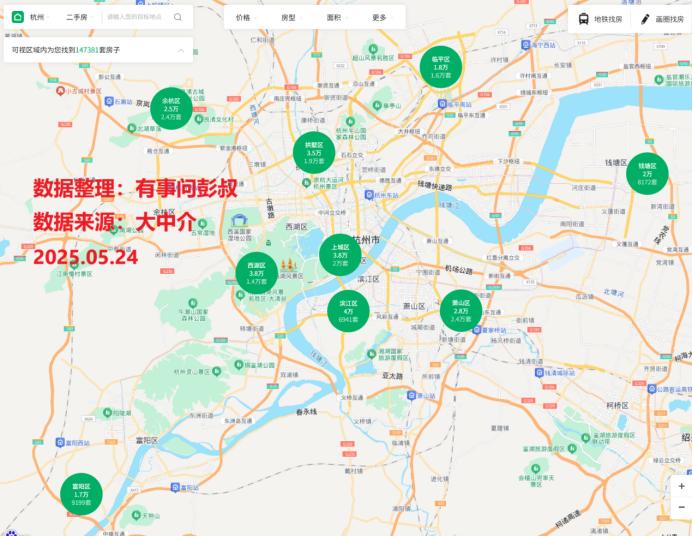
Task: Click the search box for community name
Action: tap(135, 17)
